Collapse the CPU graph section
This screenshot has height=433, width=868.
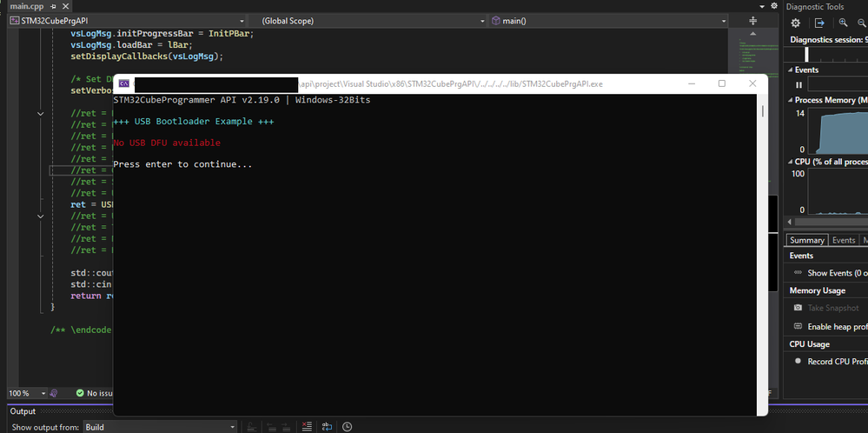pyautogui.click(x=790, y=162)
